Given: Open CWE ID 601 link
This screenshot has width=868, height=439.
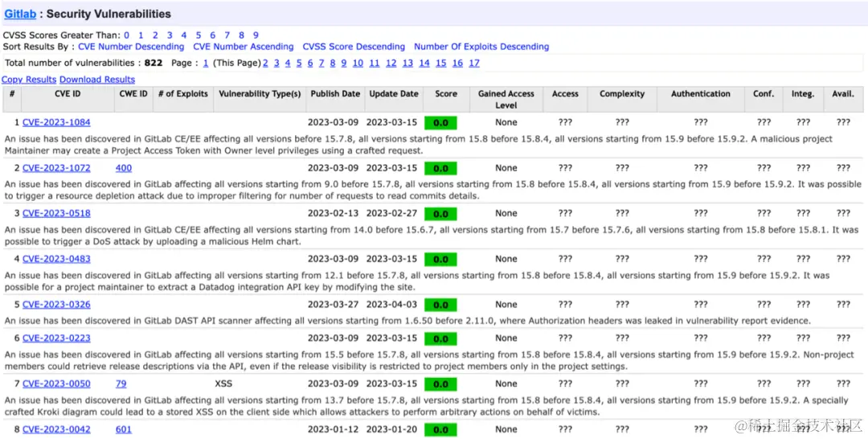Looking at the screenshot, I should click(x=124, y=429).
